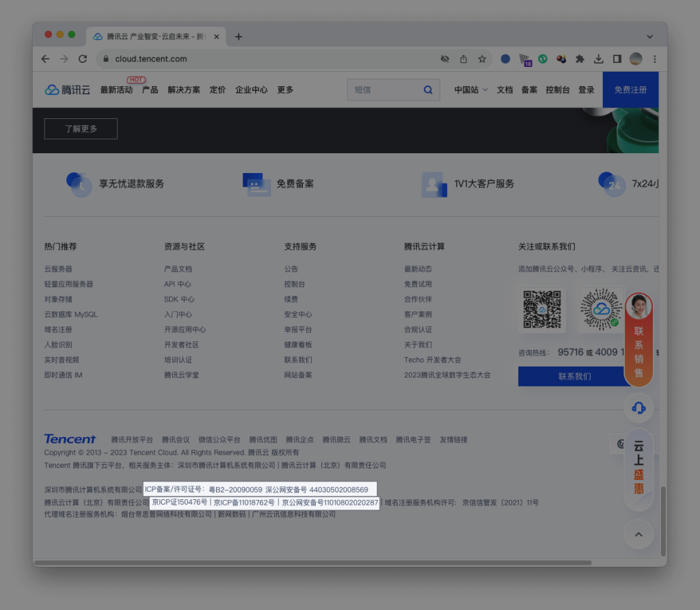
Task: Click the 云上盛惠 floating banner
Action: tap(639, 470)
